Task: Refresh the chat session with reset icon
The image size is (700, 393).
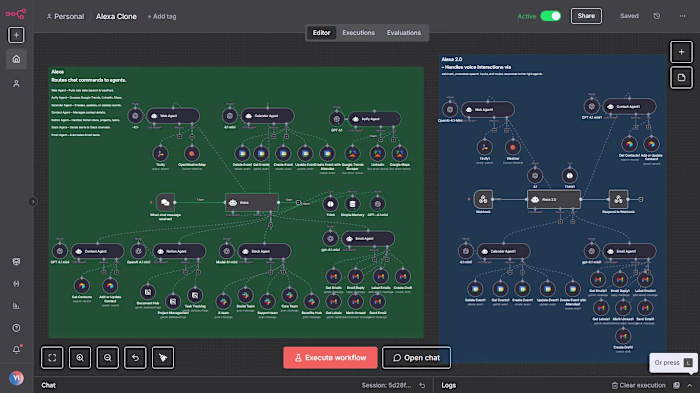Action: pos(422,385)
